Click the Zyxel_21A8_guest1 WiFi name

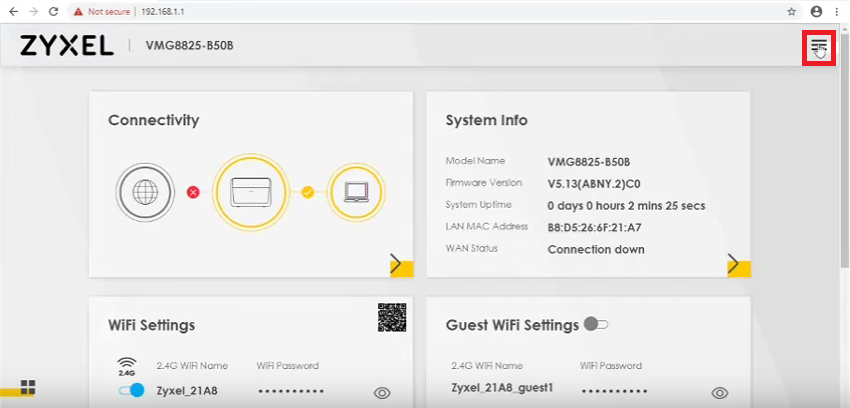point(502,388)
